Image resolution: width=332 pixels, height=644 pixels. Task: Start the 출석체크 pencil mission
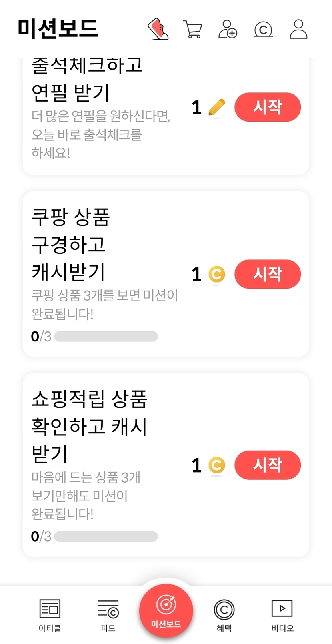267,107
